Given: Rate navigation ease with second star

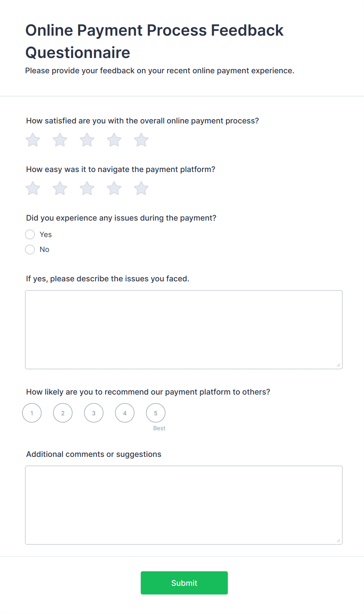Looking at the screenshot, I should pos(60,188).
